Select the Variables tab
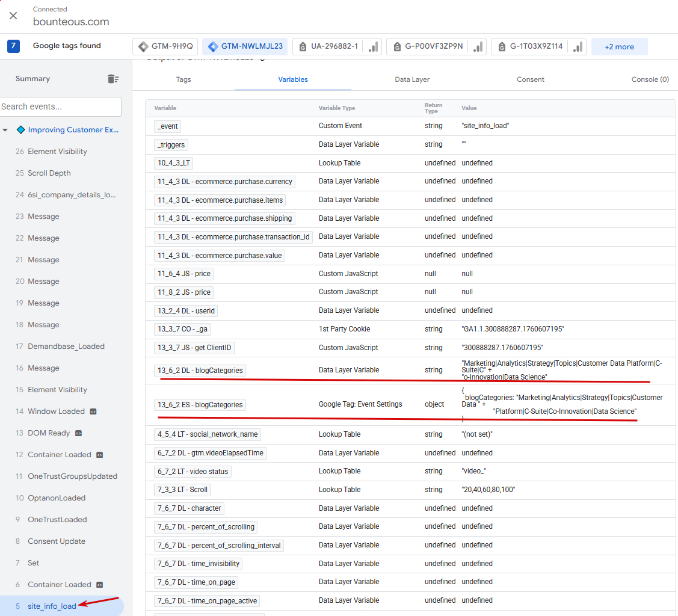Screen dimensions: 678x616 [293, 79]
